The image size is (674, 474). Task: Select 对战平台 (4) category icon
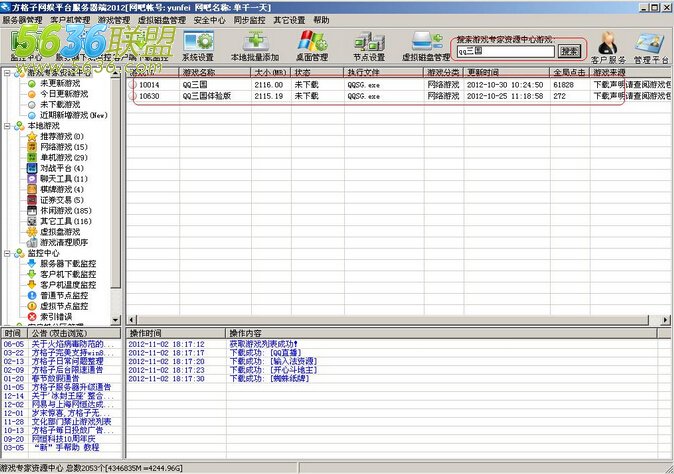click(x=32, y=168)
